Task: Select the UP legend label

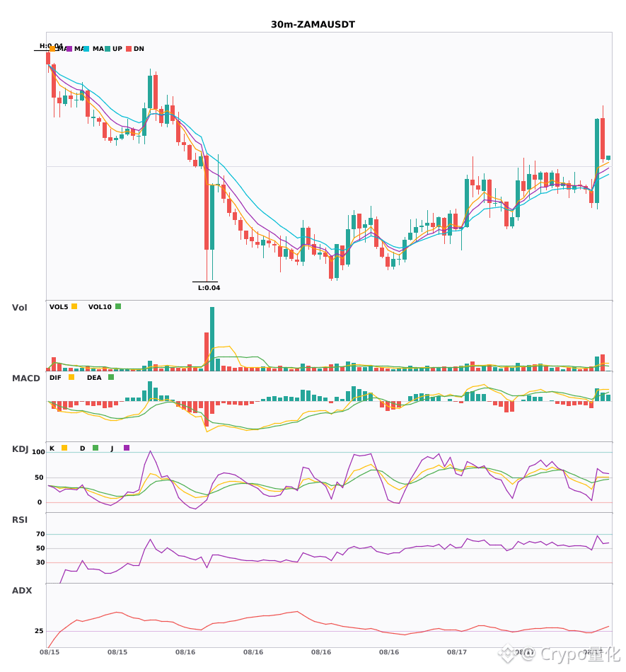Action: pos(117,49)
